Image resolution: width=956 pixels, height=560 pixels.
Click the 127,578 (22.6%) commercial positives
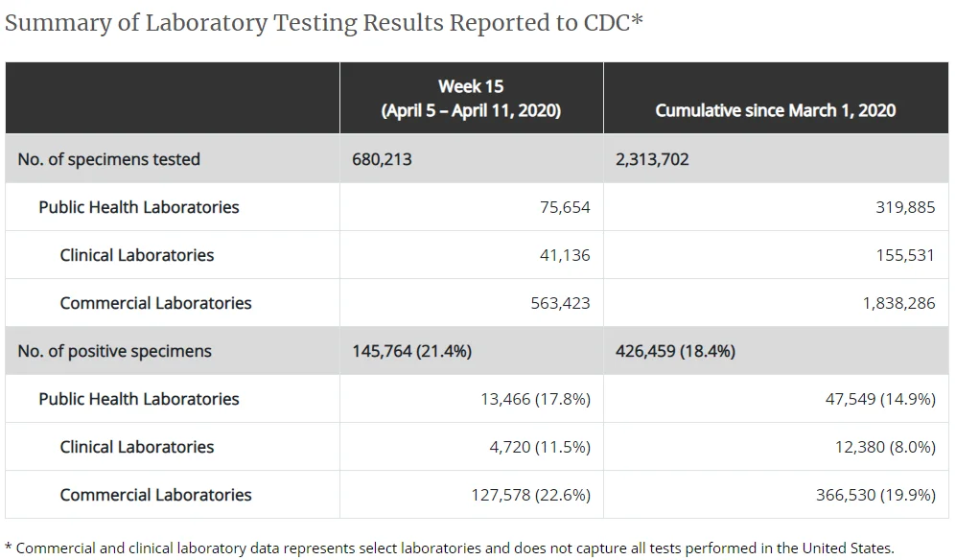[x=530, y=495]
